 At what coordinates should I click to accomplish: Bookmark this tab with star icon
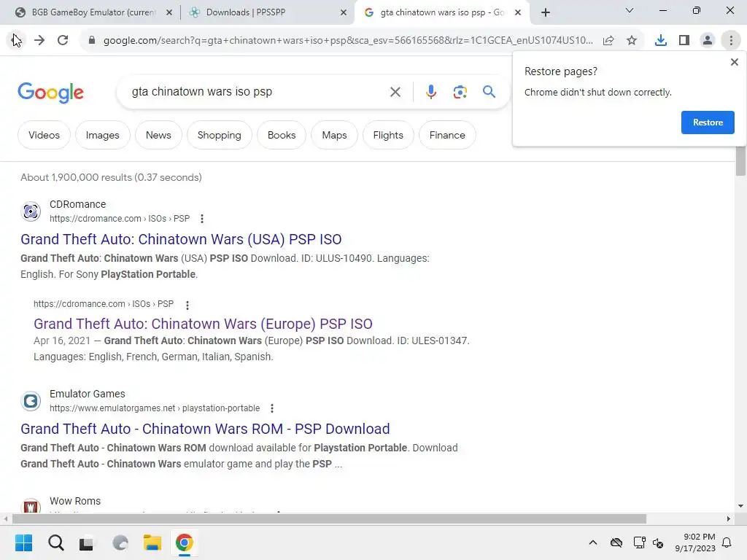tap(632, 41)
